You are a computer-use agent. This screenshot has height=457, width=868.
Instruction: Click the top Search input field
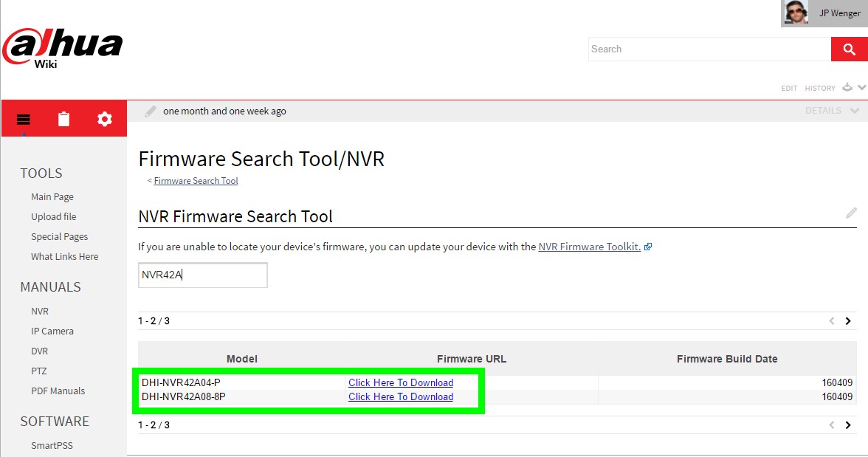[709, 49]
